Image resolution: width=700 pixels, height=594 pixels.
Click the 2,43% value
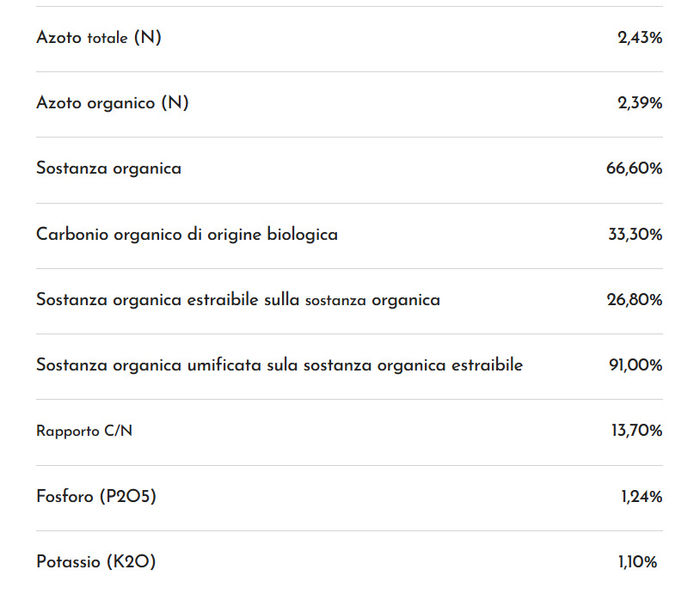tap(640, 38)
